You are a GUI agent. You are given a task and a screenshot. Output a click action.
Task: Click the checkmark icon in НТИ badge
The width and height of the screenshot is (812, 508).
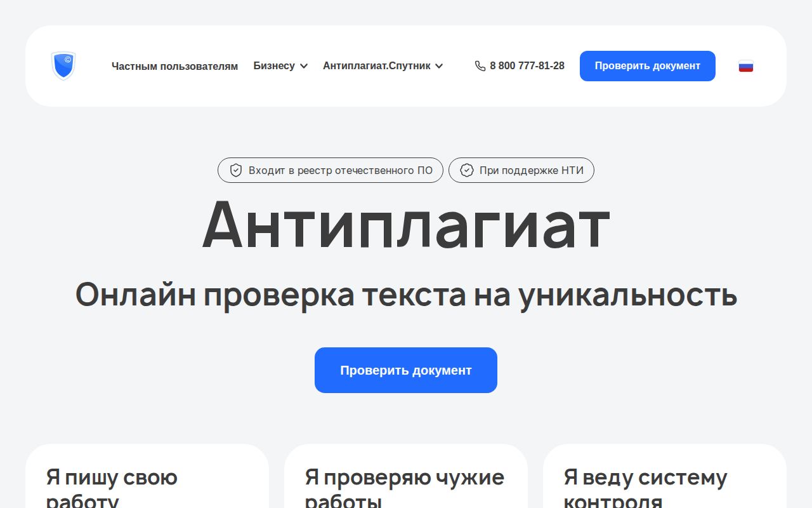coord(467,170)
